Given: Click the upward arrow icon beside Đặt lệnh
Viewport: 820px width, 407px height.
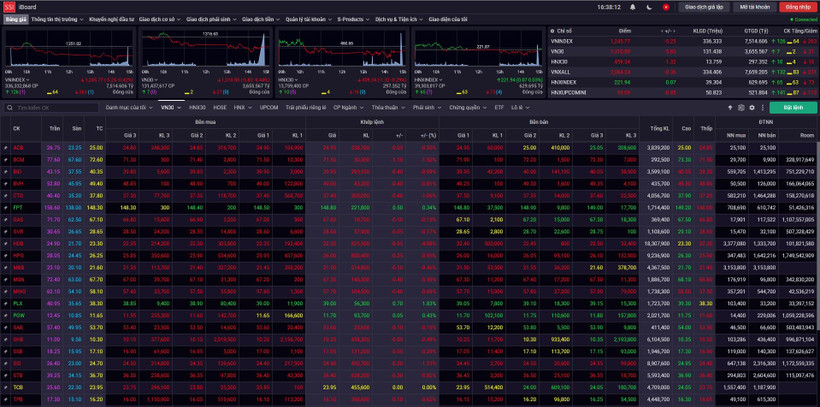Looking at the screenshot, I should [x=730, y=107].
